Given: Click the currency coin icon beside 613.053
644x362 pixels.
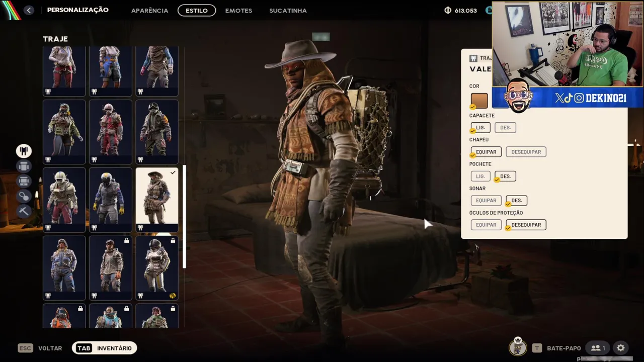Looking at the screenshot, I should coord(448,10).
